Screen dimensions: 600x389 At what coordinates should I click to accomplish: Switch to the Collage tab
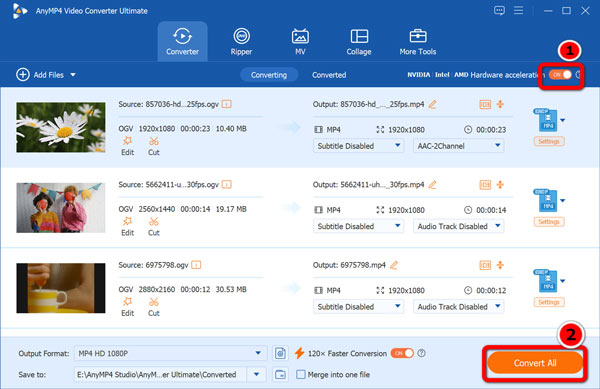tap(359, 42)
